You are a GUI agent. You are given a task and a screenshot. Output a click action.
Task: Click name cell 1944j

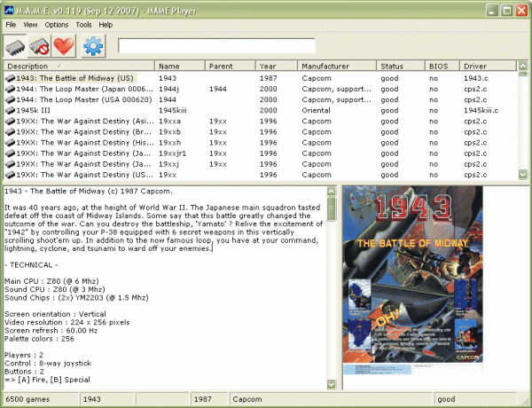click(x=168, y=90)
